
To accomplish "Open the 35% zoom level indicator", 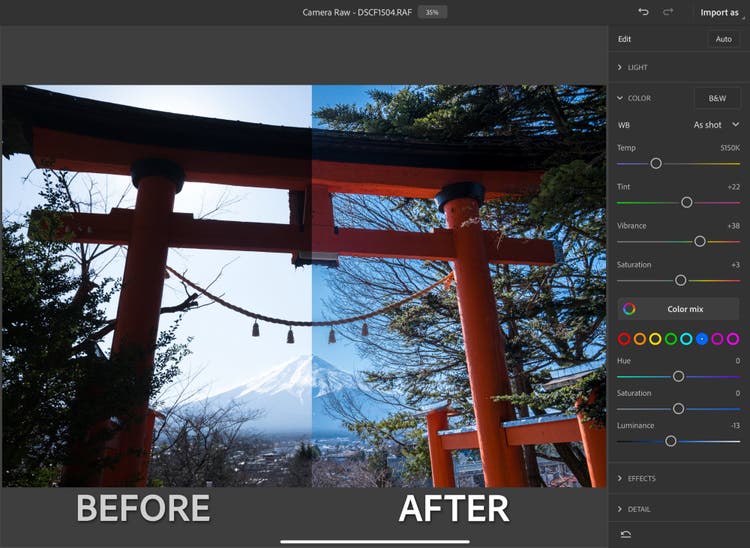I will click(x=432, y=12).
